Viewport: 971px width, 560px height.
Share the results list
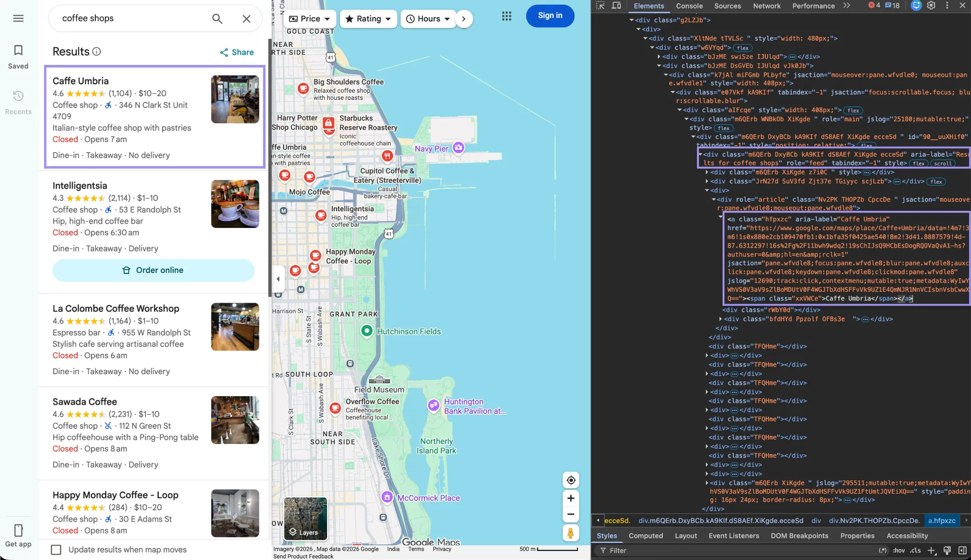click(237, 52)
